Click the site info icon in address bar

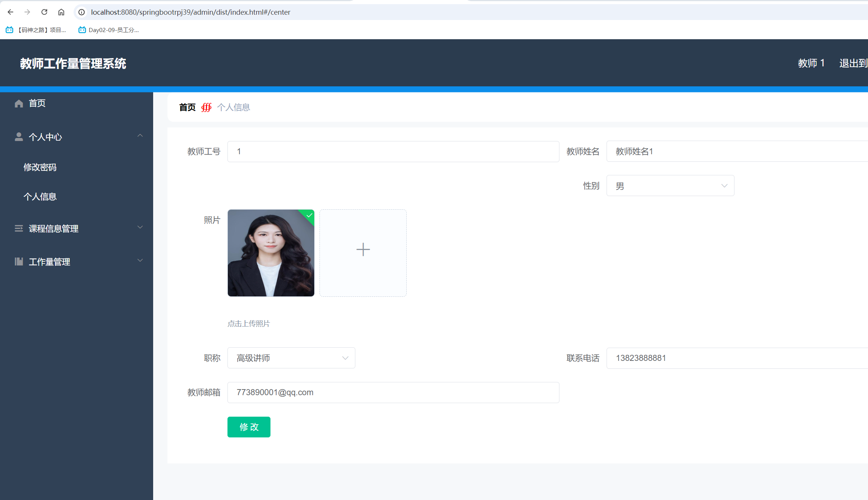point(81,12)
